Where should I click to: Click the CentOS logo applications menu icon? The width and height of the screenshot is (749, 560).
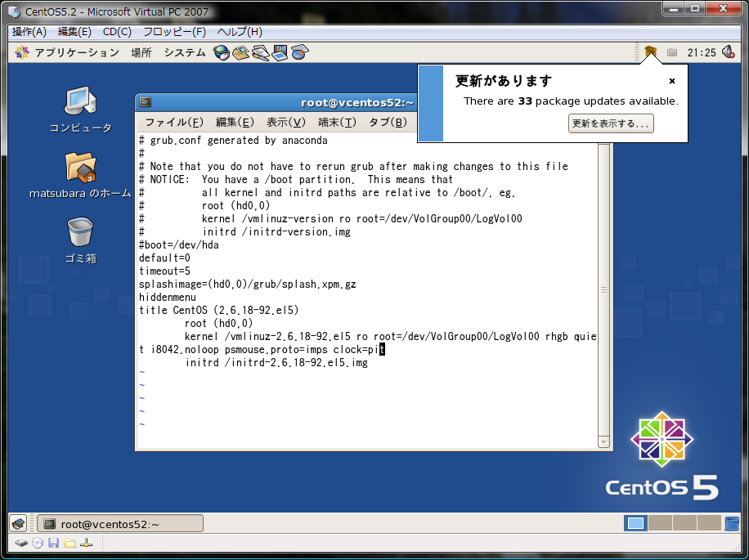point(21,52)
